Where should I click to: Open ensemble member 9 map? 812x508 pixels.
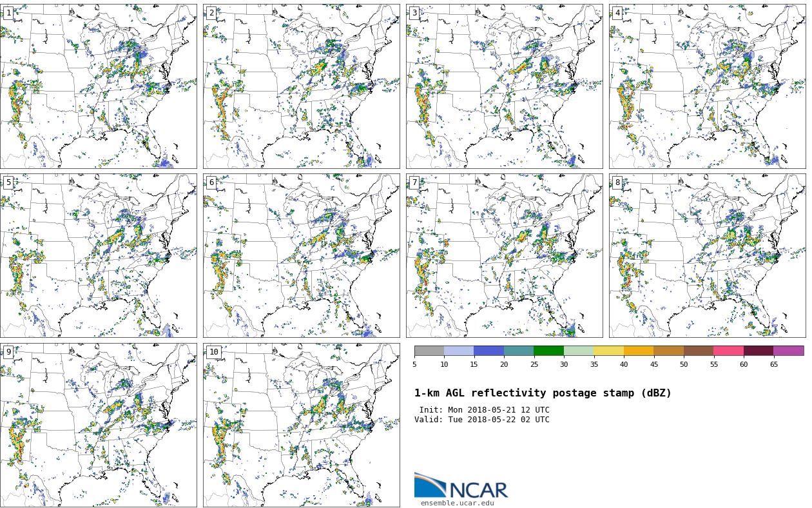(x=98, y=425)
